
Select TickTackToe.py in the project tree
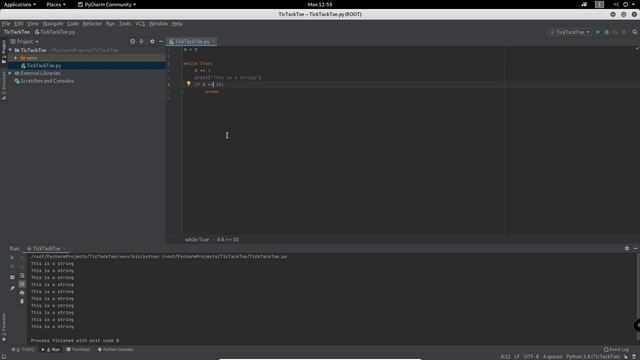click(x=44, y=66)
